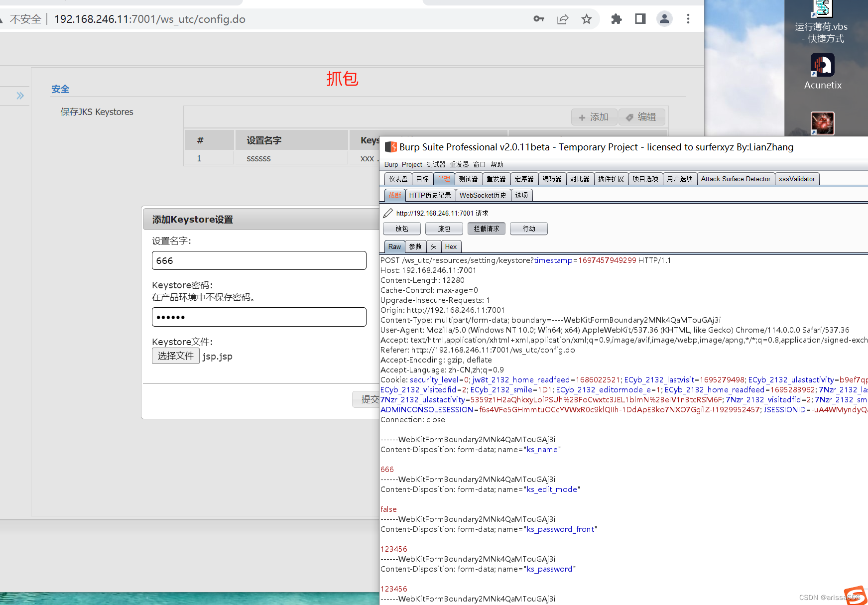Image resolution: width=868 pixels, height=605 pixels.
Task: Switch to the 项目选项 tab
Action: click(645, 179)
